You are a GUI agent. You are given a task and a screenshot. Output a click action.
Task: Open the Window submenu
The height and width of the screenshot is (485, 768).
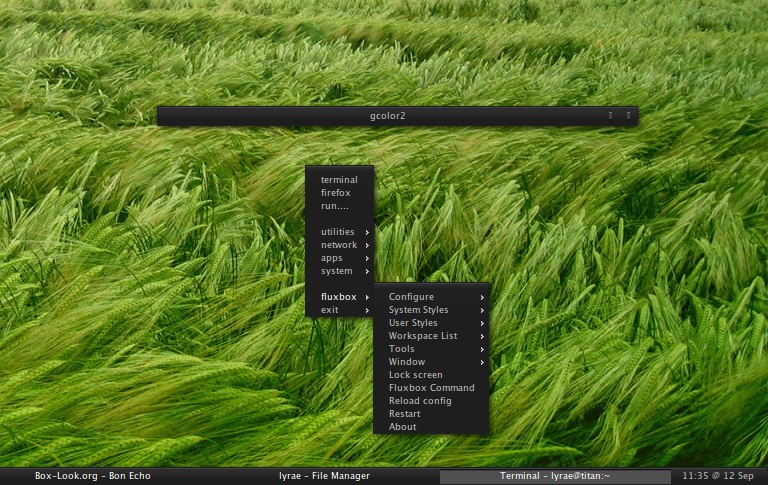pos(432,362)
